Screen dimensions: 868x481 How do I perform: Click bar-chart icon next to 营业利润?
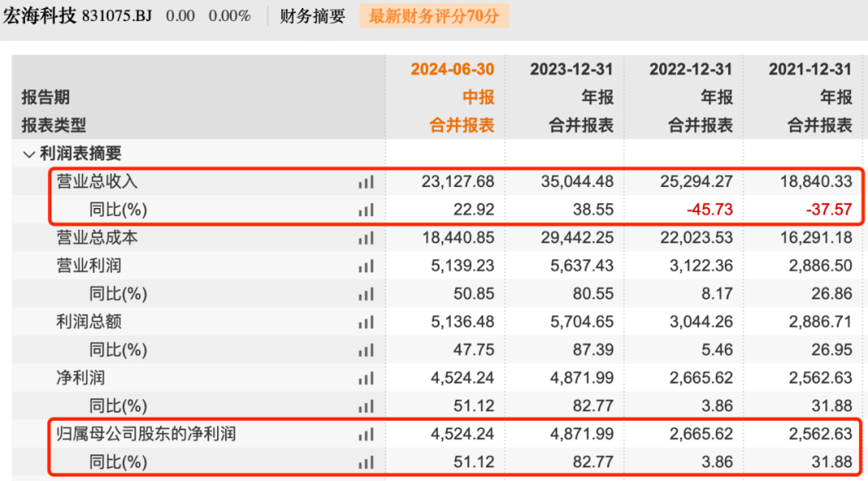point(366,266)
